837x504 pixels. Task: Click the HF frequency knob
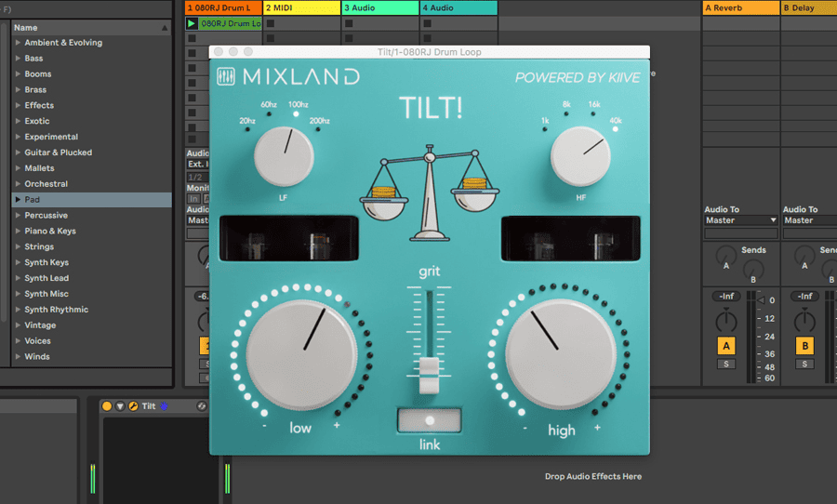coord(580,156)
